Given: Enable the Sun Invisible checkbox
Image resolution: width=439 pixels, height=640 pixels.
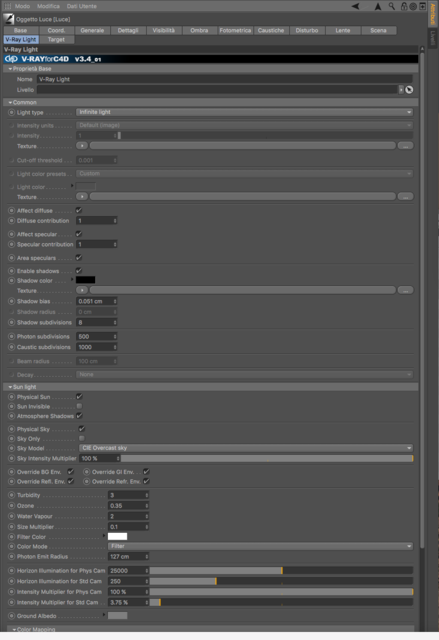Looking at the screenshot, I should (x=79, y=406).
